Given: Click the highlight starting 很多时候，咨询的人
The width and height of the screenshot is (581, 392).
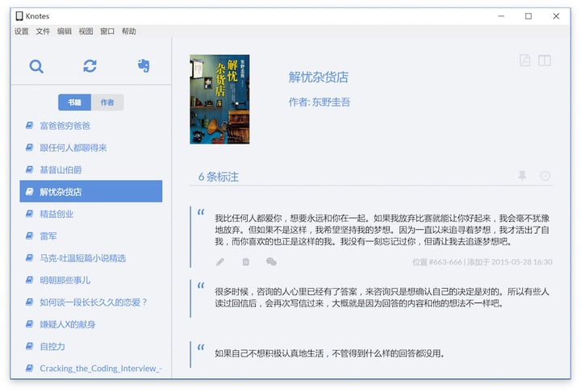Looking at the screenshot, I should (x=382, y=298).
